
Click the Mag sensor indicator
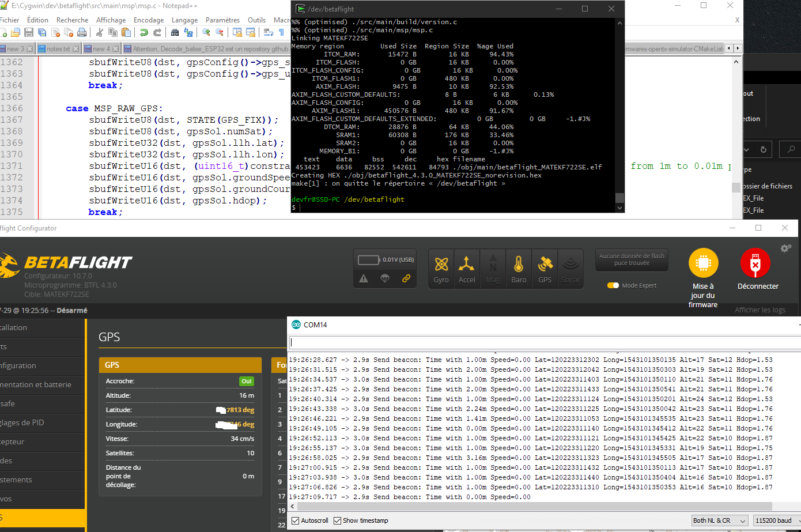point(493,268)
